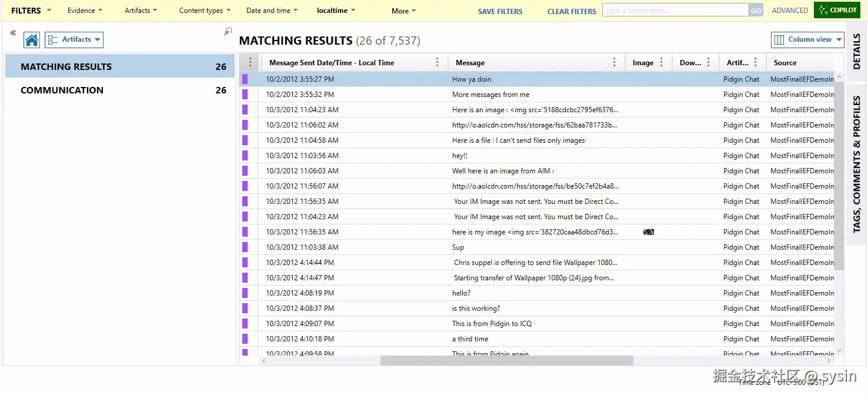Click the GO search button

tap(756, 11)
